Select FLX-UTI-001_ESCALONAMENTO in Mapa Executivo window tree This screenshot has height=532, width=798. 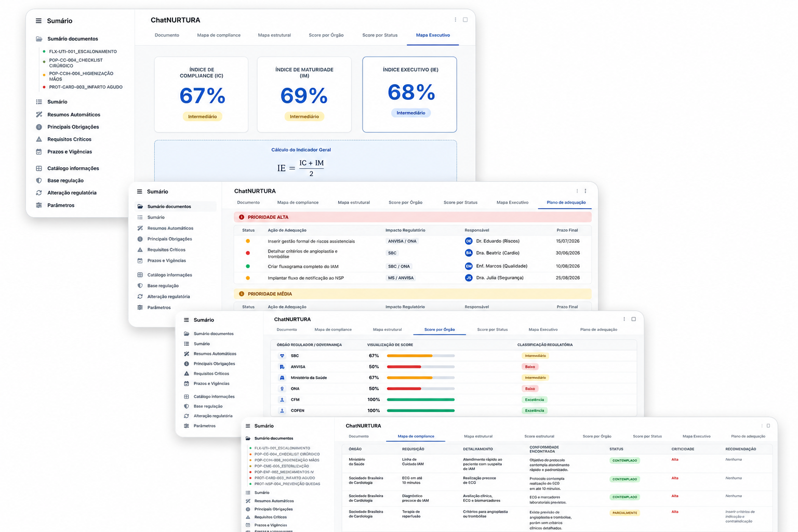[x=83, y=52]
